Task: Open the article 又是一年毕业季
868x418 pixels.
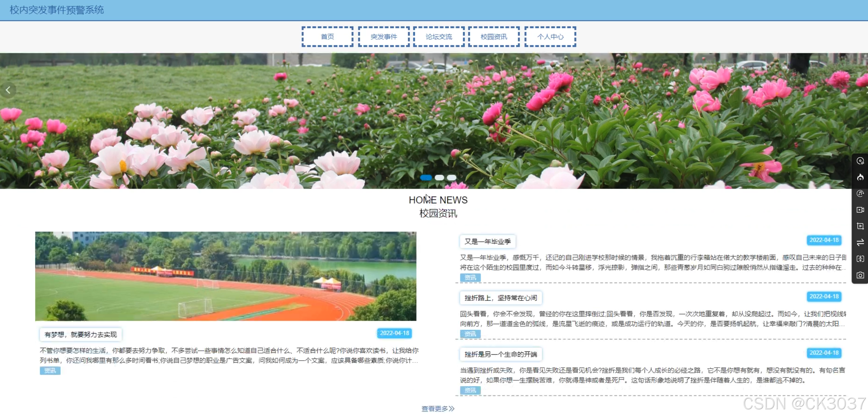Action: [487, 241]
